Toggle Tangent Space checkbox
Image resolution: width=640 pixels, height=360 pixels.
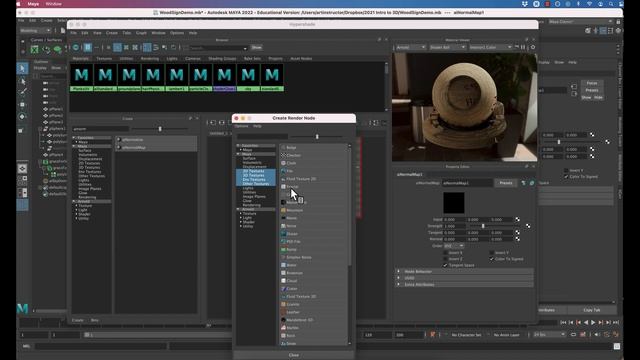[445, 265]
